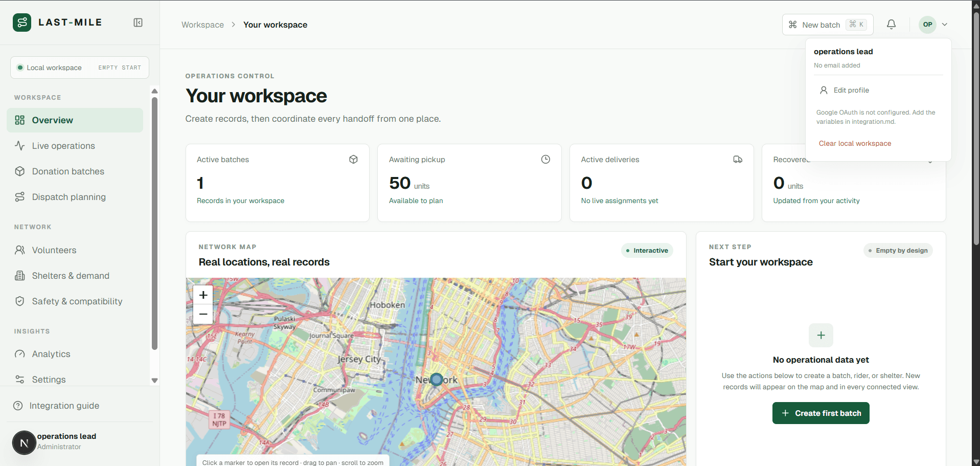Viewport: 980px width, 466px height.
Task: Click the New batch button
Action: pos(828,25)
